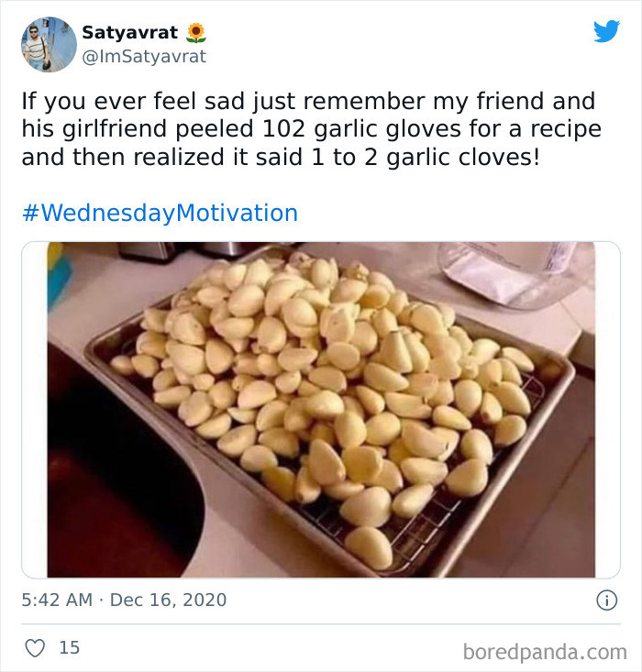Open Satyavrat's profile picture
Image resolution: width=642 pixels, height=672 pixels.
49,45
